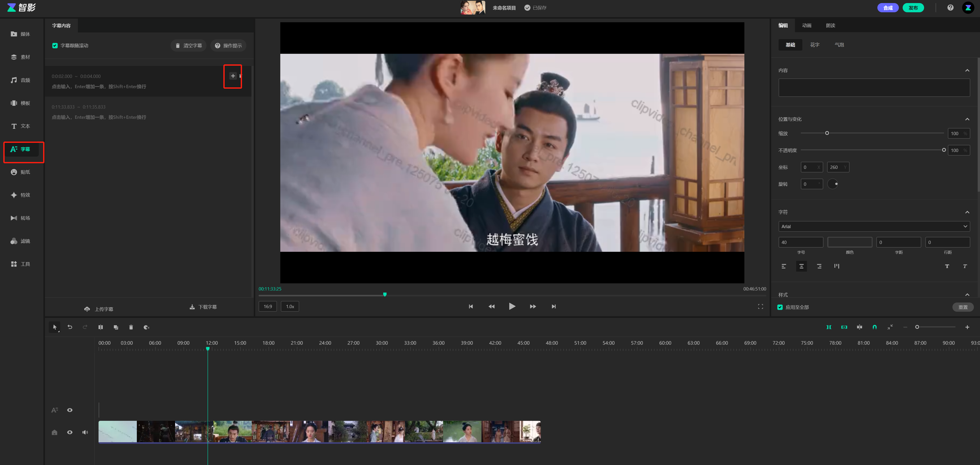Hide the subtitle track with eye icon
Viewport: 980px width, 465px height.
pyautogui.click(x=70, y=410)
